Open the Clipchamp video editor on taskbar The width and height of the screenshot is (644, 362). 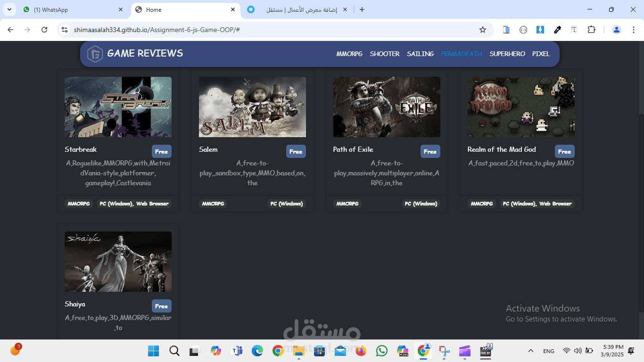click(x=465, y=351)
